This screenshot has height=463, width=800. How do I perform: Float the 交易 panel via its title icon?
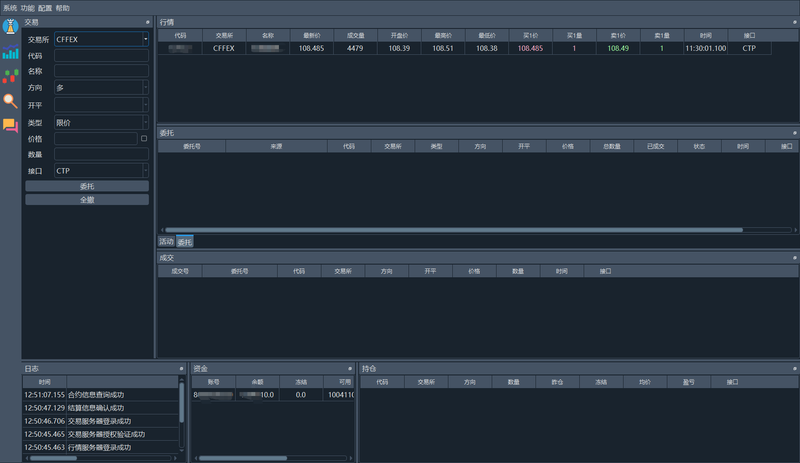click(x=148, y=22)
